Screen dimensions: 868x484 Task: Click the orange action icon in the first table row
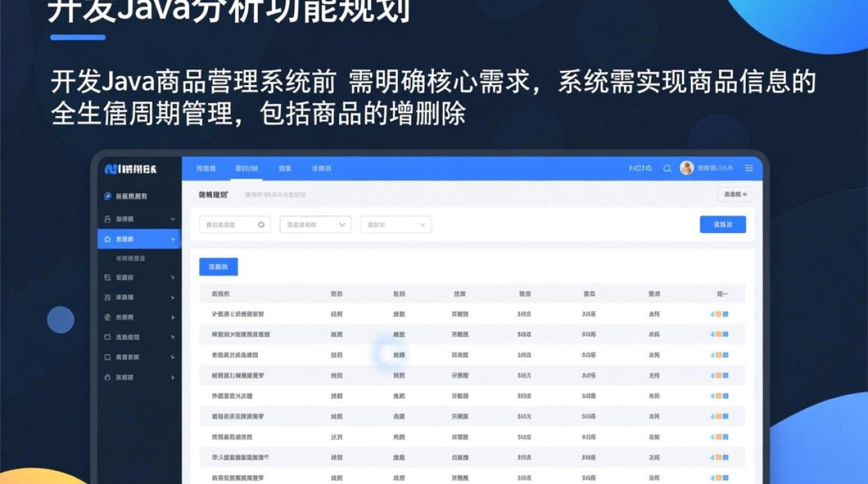719,314
